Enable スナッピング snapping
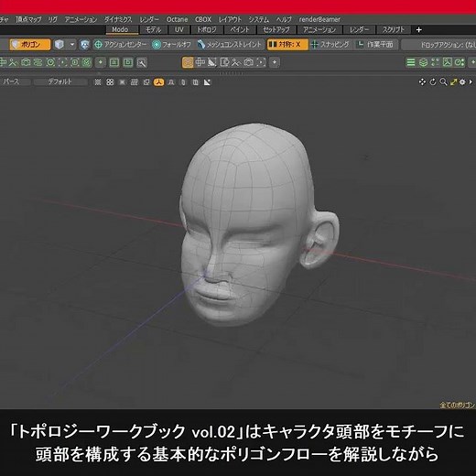476x476 pixels. tap(330, 45)
